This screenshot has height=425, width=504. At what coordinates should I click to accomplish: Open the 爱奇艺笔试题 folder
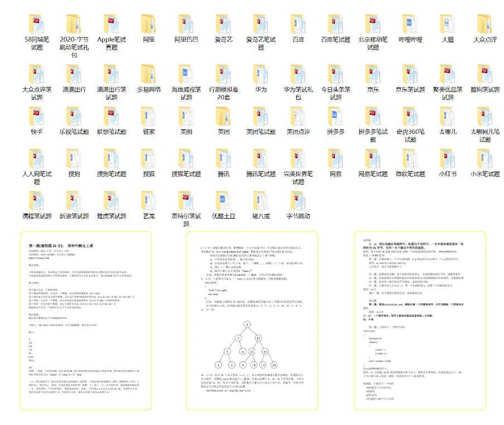(x=261, y=24)
